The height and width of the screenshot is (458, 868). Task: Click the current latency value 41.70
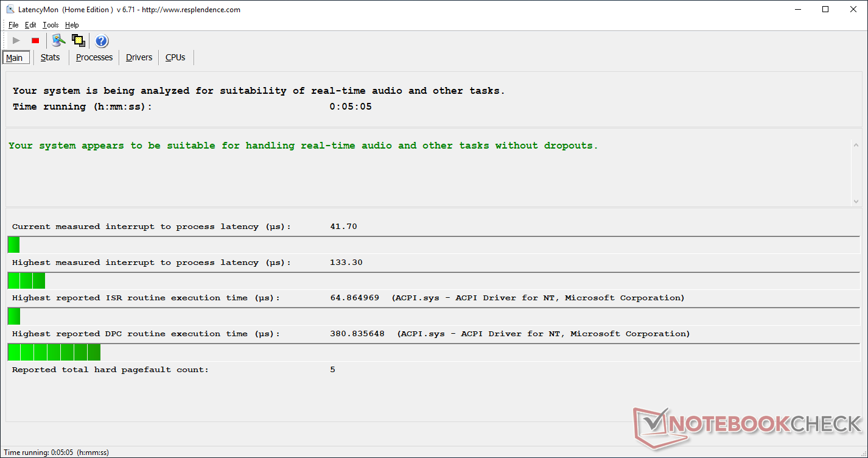tap(343, 227)
